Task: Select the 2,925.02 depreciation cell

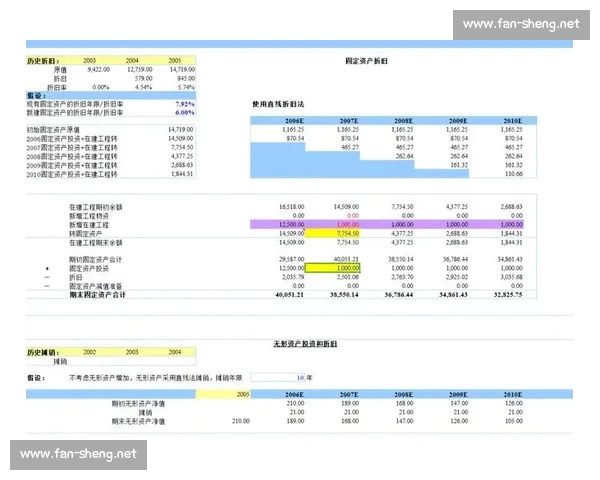Action: (x=457, y=277)
